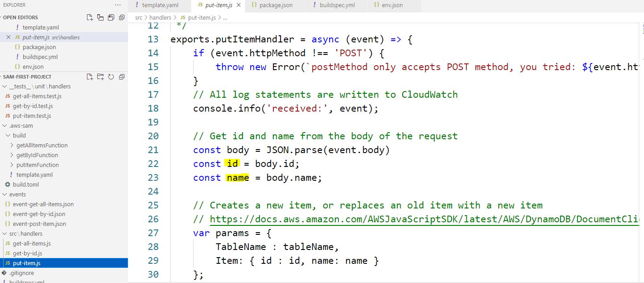Viewport: 644px width, 283px height.
Task: Close the put-item.js editor tab
Action: [x=239, y=5]
